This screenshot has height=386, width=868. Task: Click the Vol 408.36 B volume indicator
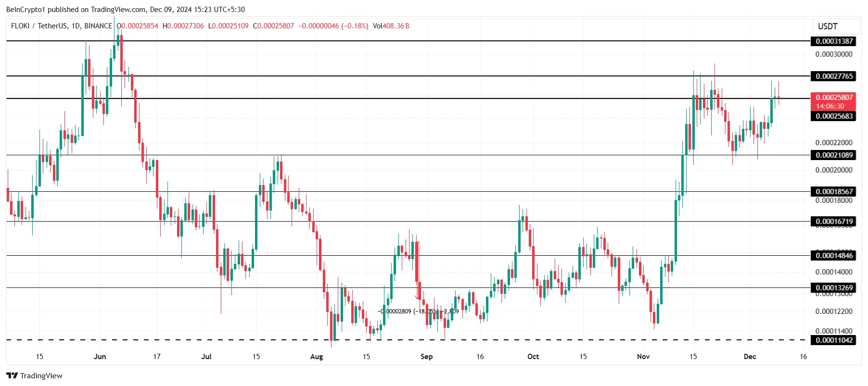tap(391, 26)
